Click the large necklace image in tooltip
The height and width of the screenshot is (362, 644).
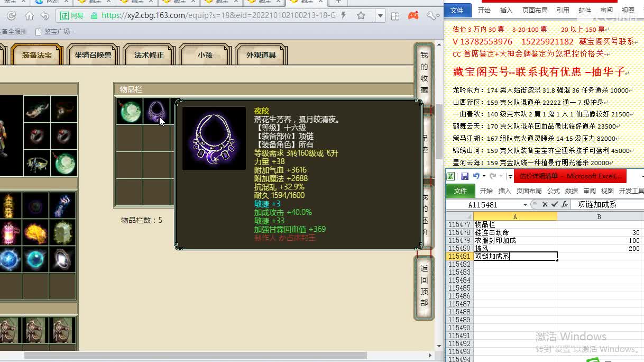(214, 139)
